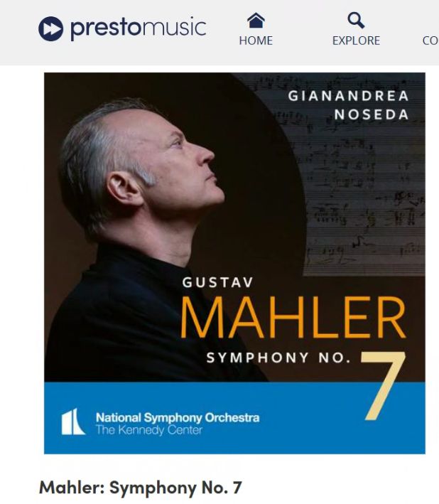The height and width of the screenshot is (504, 439).
Task: Click the National Symphony Orchestra text
Action: pyautogui.click(x=177, y=417)
